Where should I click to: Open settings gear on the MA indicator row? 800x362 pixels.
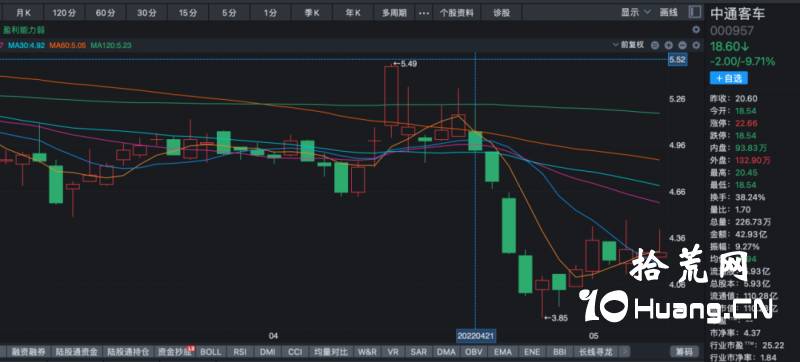click(696, 45)
